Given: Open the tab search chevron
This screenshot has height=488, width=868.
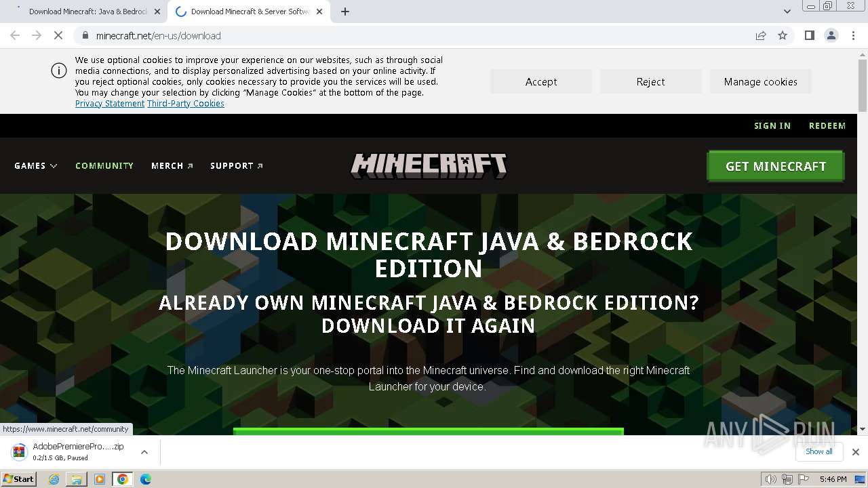Looking at the screenshot, I should click(x=787, y=12).
